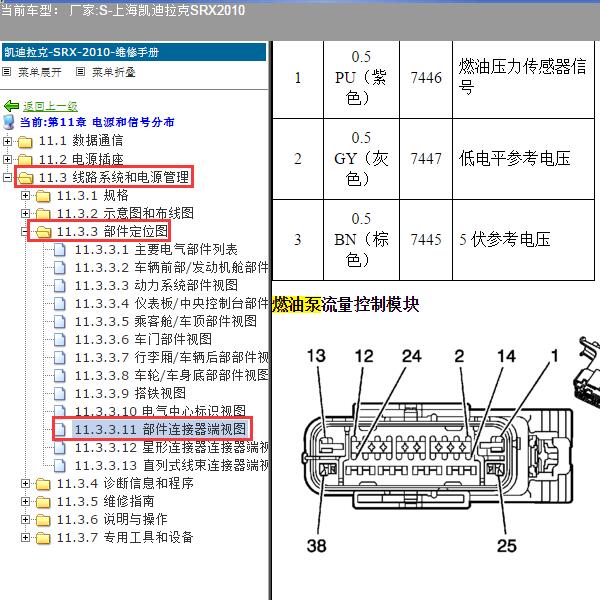The height and width of the screenshot is (600, 600).
Task: Open 11.3.3.12 星形连接器连接器端视图
Action: pos(171,447)
